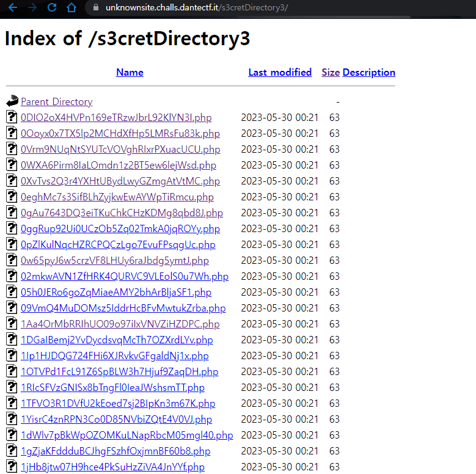This screenshot has height=474, width=476.
Task: Open the link 1TFVO3R1DVfU2kEoed7sj2BIpKn3m67K.php
Action: click(x=118, y=403)
